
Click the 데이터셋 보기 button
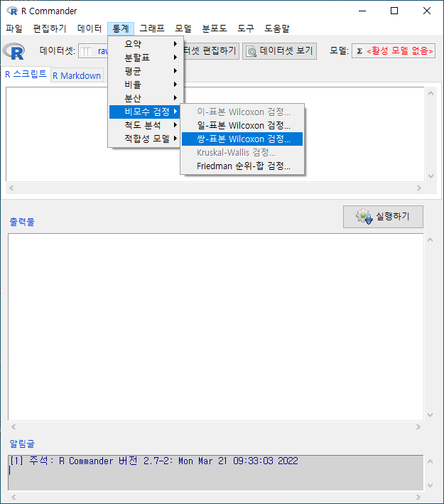(279, 51)
